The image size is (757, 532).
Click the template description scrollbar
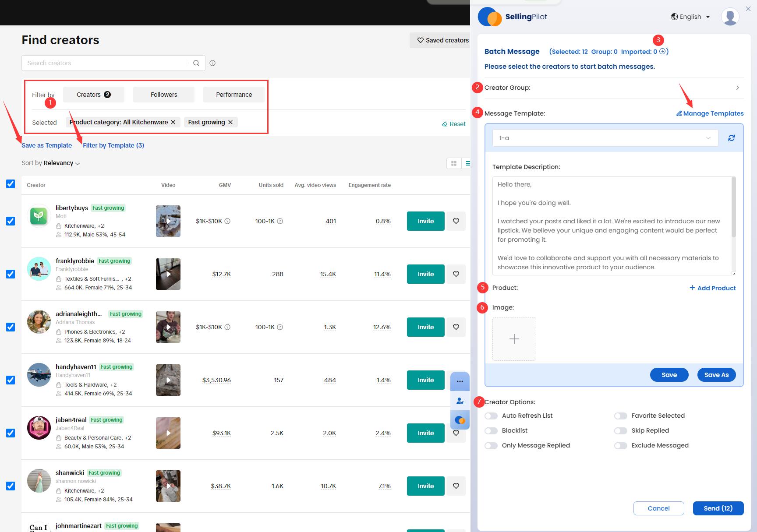pyautogui.click(x=733, y=208)
